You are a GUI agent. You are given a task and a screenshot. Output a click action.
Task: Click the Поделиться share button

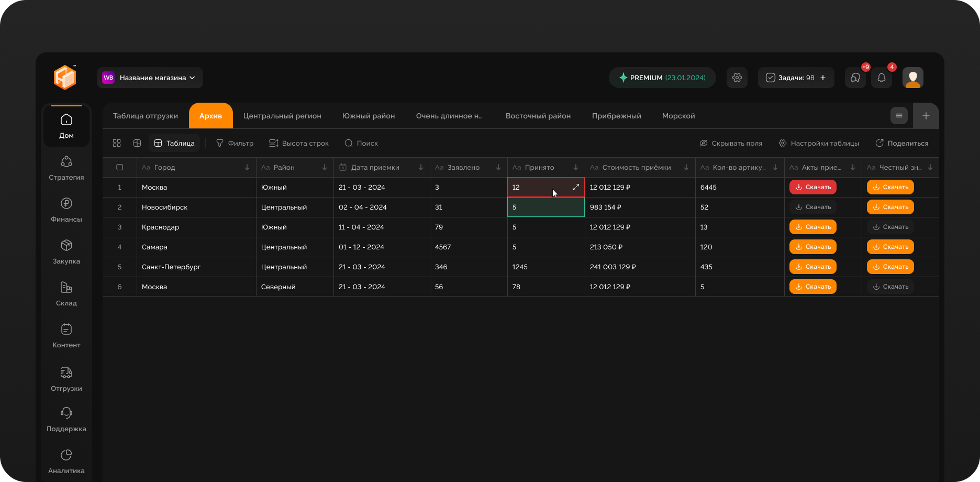pos(901,143)
